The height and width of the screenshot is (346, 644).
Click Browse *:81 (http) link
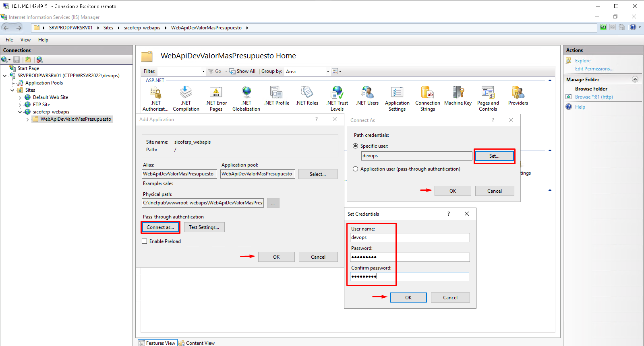594,97
